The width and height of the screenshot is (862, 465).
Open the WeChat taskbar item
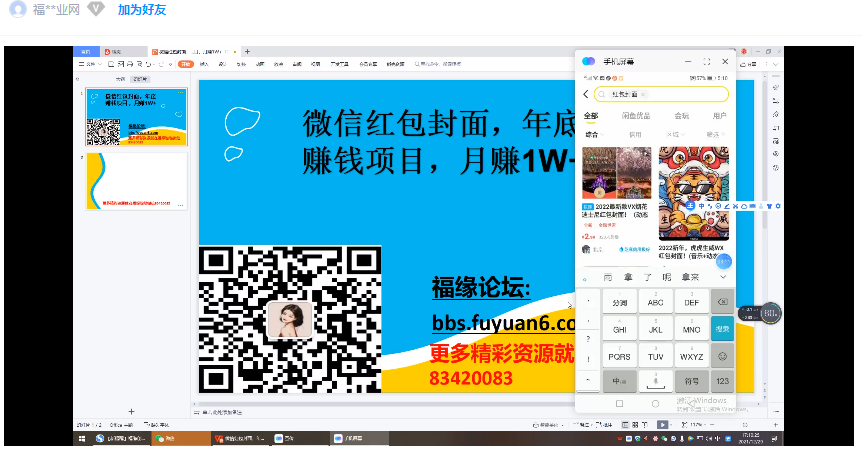(x=181, y=438)
